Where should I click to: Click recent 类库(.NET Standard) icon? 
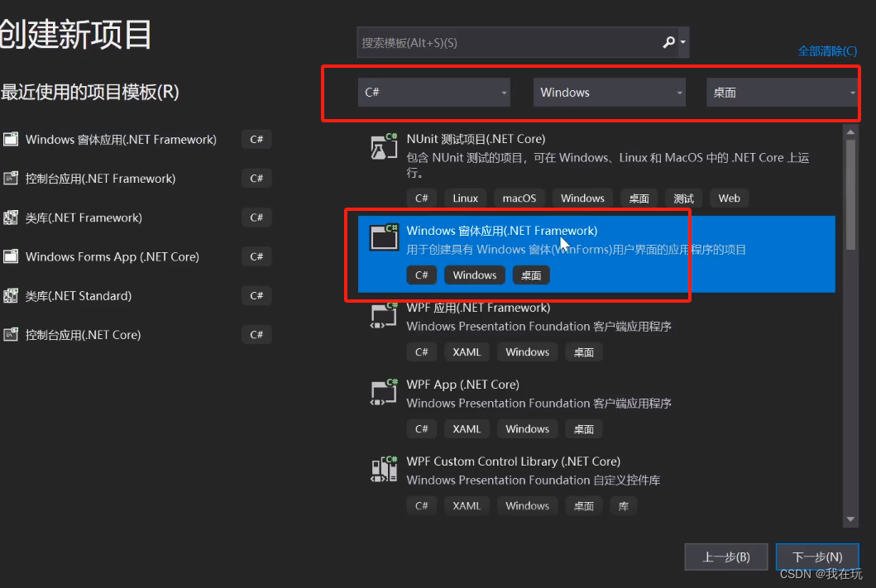tap(11, 295)
